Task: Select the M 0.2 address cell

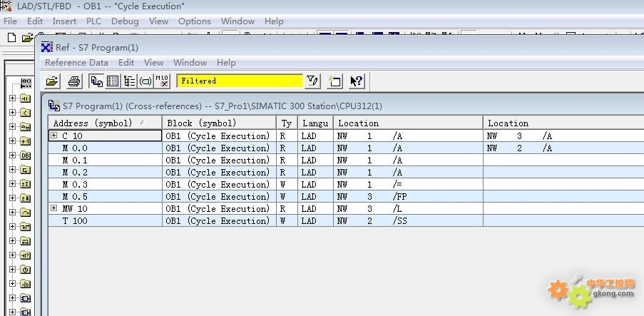Action: (105, 172)
